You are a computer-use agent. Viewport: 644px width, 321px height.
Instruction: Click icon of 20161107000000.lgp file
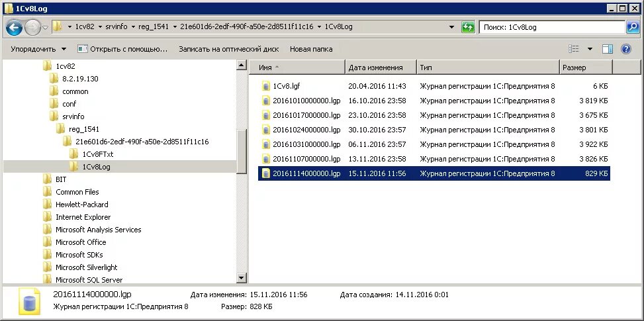(265, 159)
